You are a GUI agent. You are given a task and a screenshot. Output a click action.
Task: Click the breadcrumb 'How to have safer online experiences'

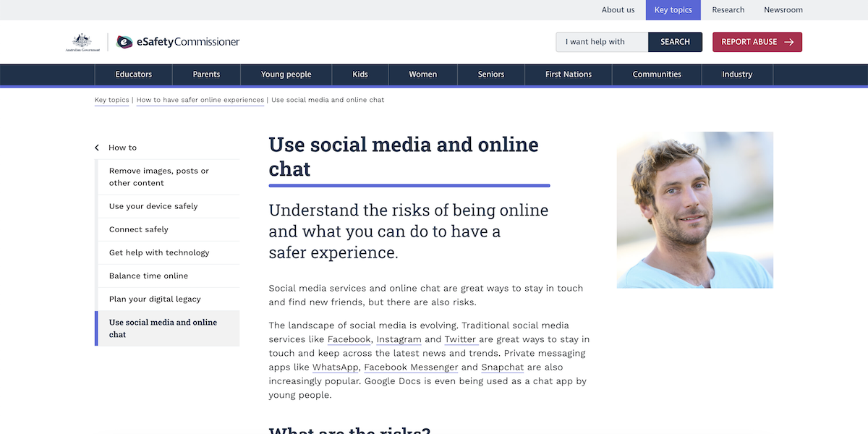tap(200, 100)
